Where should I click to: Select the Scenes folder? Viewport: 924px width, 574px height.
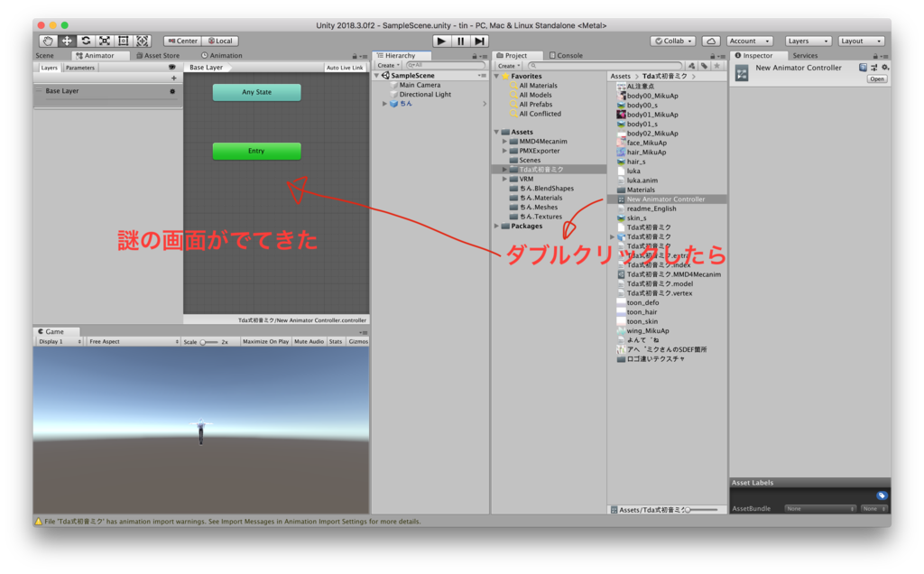pos(529,161)
